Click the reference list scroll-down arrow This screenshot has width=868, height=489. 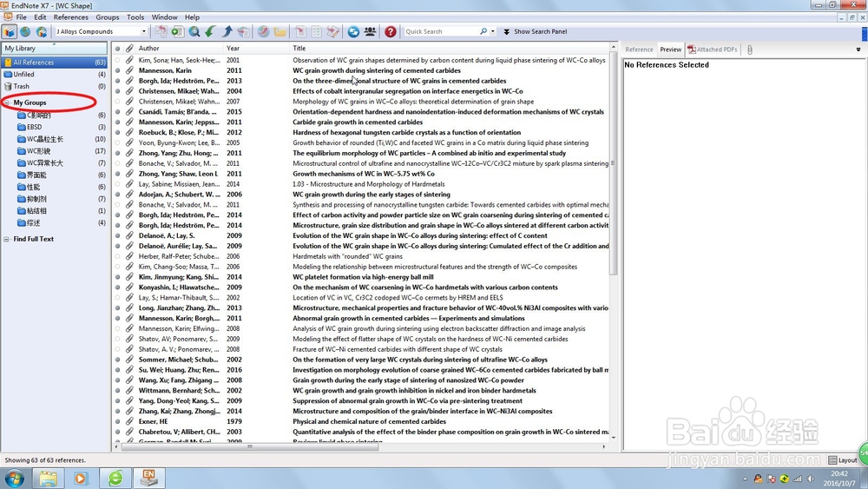coord(613,438)
